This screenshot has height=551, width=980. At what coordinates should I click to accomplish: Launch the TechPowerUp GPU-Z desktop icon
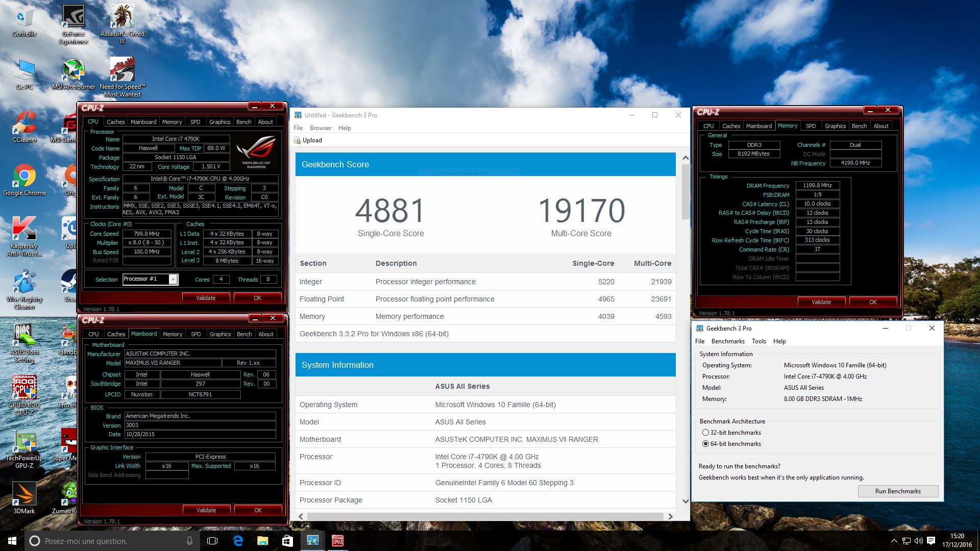point(24,449)
